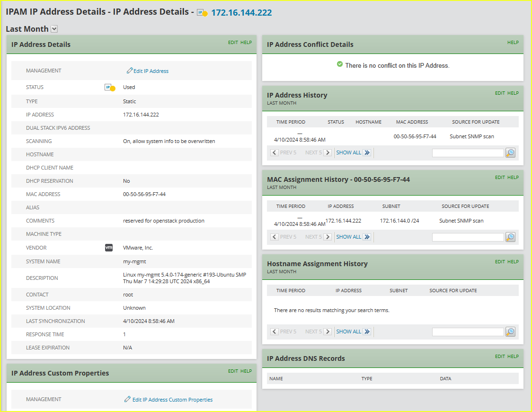Click the next page arrow in MAC Assignment History
The height and width of the screenshot is (412, 532).
(x=328, y=237)
